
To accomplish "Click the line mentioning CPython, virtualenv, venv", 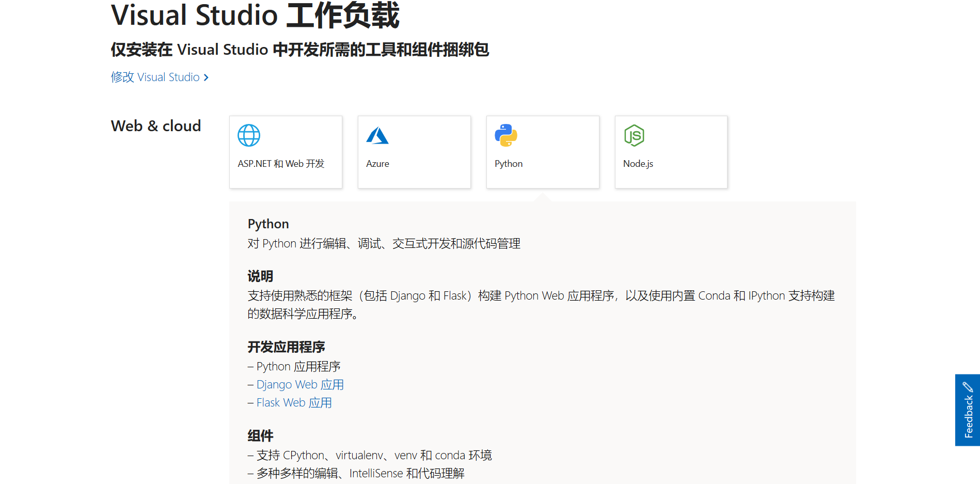I will tap(370, 455).
